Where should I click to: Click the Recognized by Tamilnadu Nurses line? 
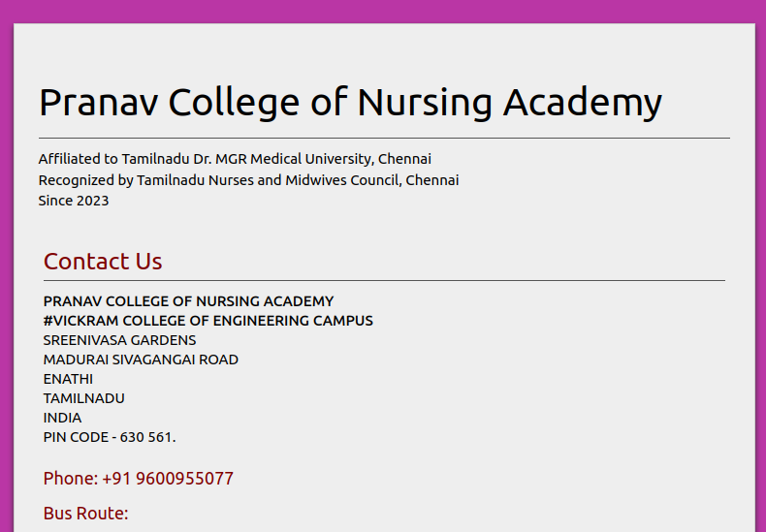tap(248, 180)
